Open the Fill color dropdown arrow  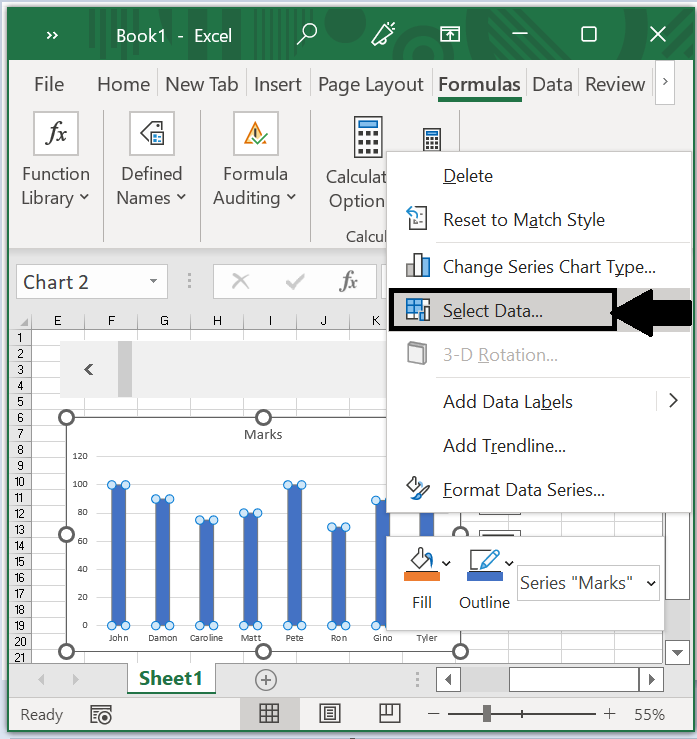pyautogui.click(x=446, y=563)
